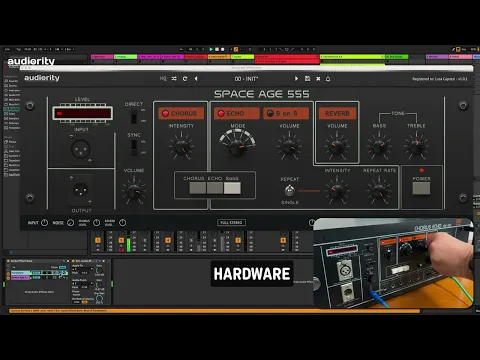Image resolution: width=480 pixels, height=360 pixels.
Task: Go to next preset arrow
Action: coord(296,79)
